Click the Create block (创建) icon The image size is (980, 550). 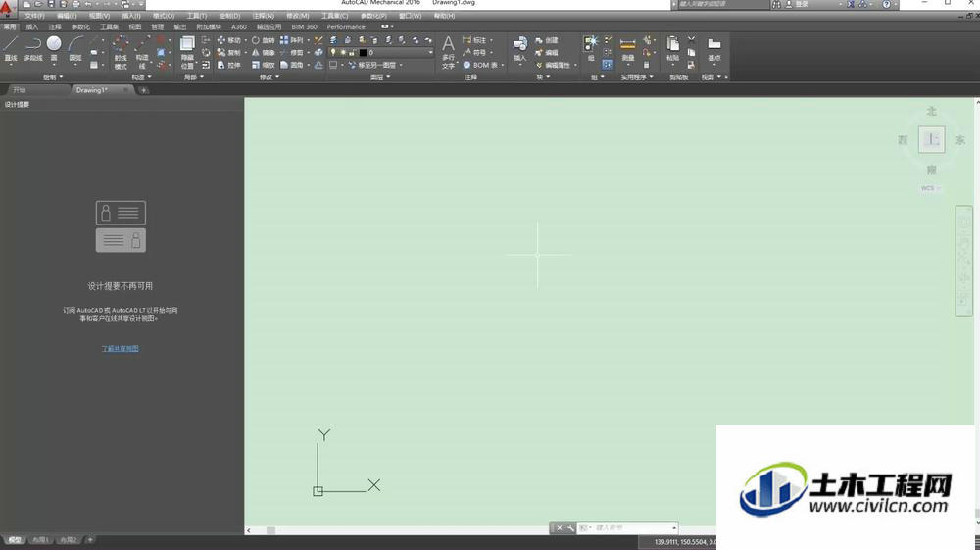(x=547, y=40)
